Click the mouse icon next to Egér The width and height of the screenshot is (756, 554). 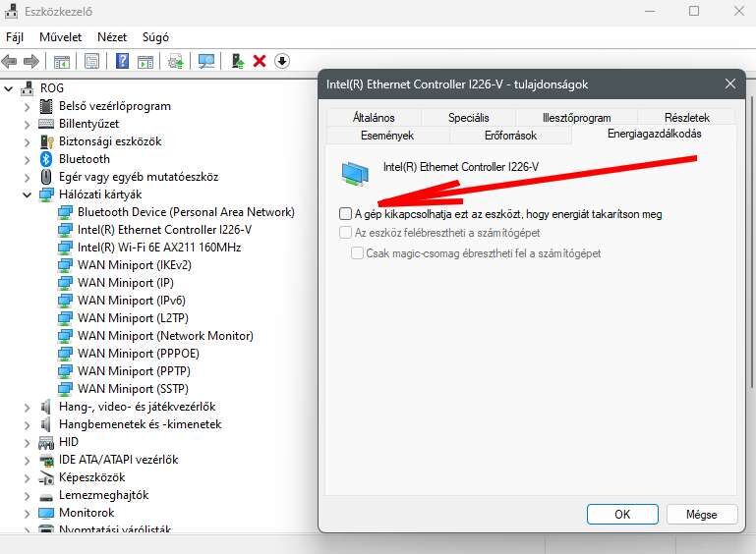click(x=46, y=177)
